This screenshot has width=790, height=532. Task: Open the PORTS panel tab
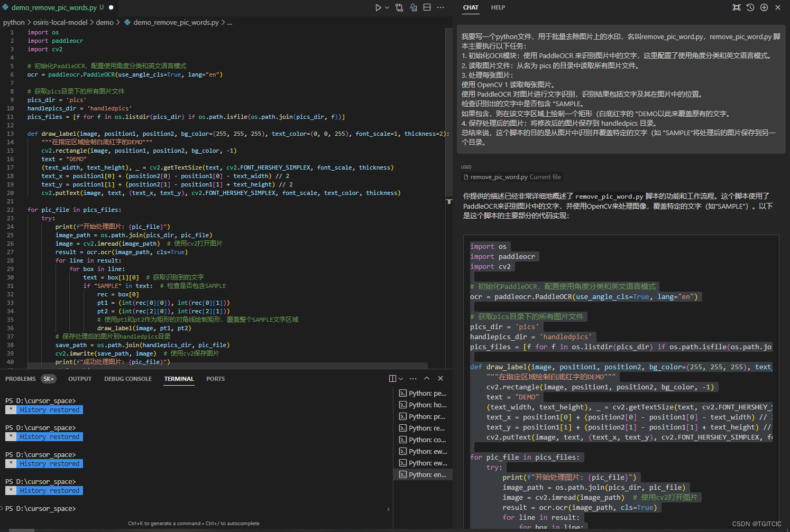pyautogui.click(x=215, y=379)
